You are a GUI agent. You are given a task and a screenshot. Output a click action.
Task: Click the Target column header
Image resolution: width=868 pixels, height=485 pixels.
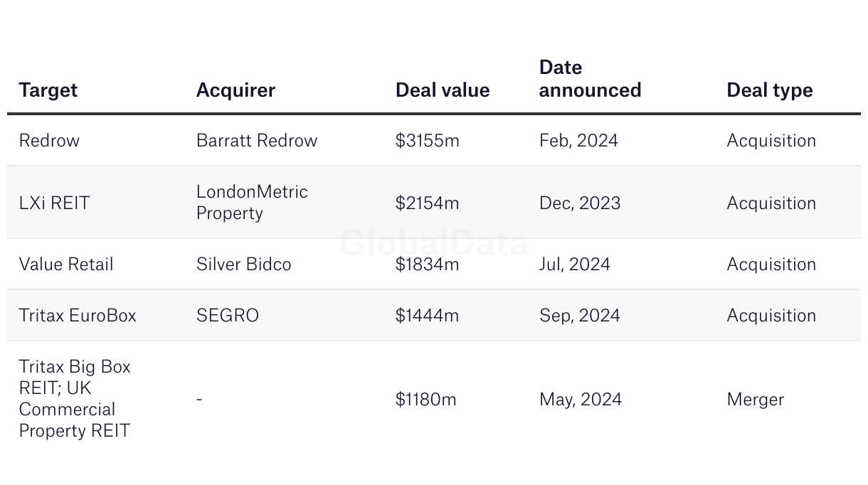[48, 90]
